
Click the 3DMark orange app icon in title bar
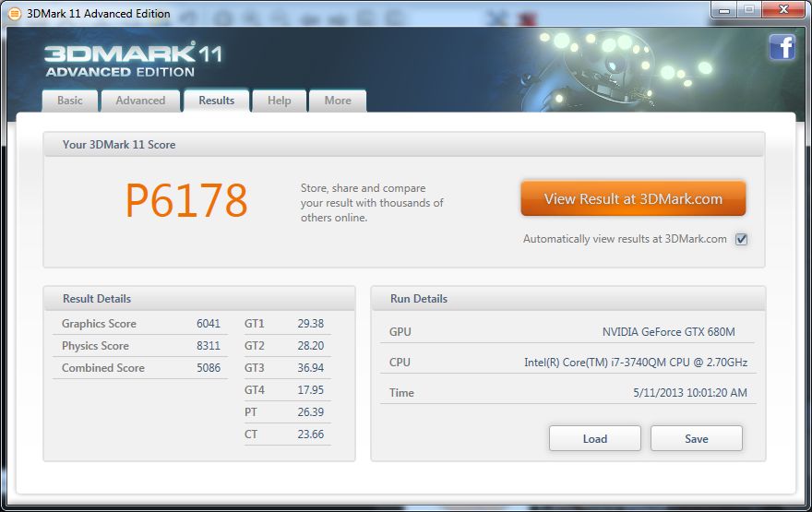point(15,14)
